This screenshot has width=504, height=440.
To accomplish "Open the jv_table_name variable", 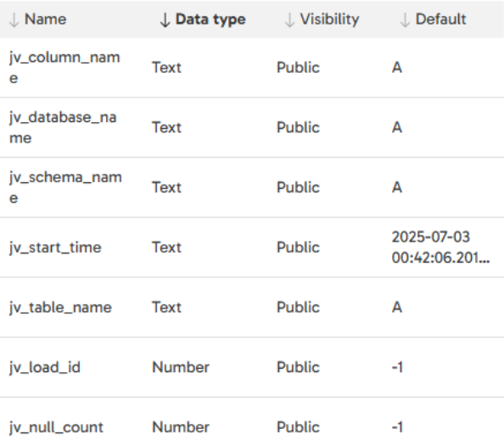I will tap(252, 308).
